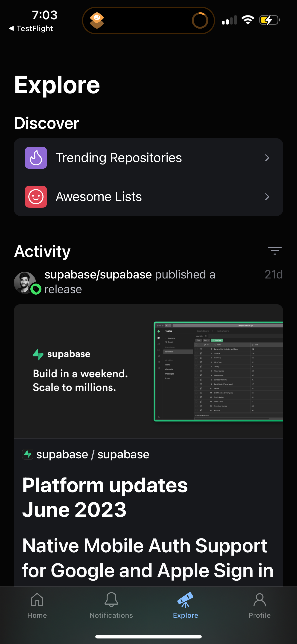This screenshot has width=297, height=644.
Task: Tap the purple flame Trending icon
Action: tap(36, 158)
